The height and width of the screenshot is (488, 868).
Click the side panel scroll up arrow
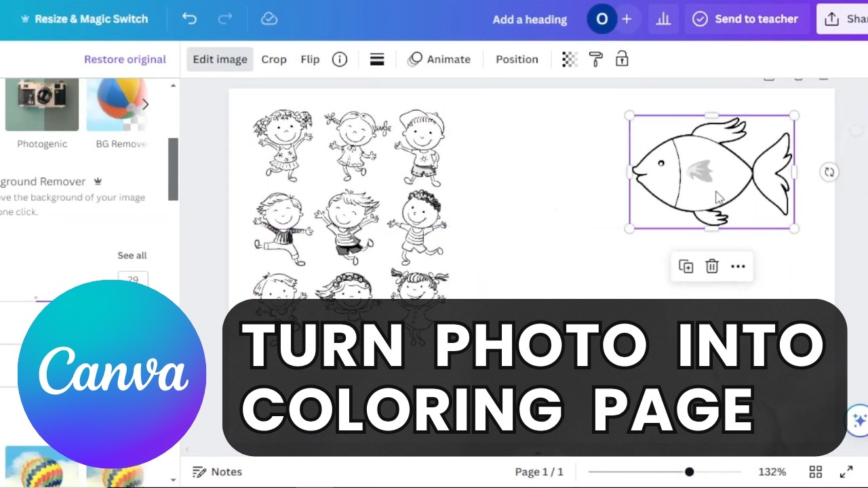coord(173,85)
